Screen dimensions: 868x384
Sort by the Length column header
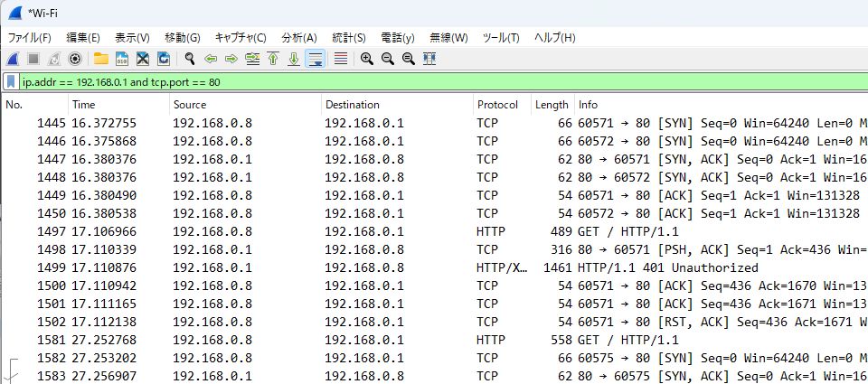(553, 105)
